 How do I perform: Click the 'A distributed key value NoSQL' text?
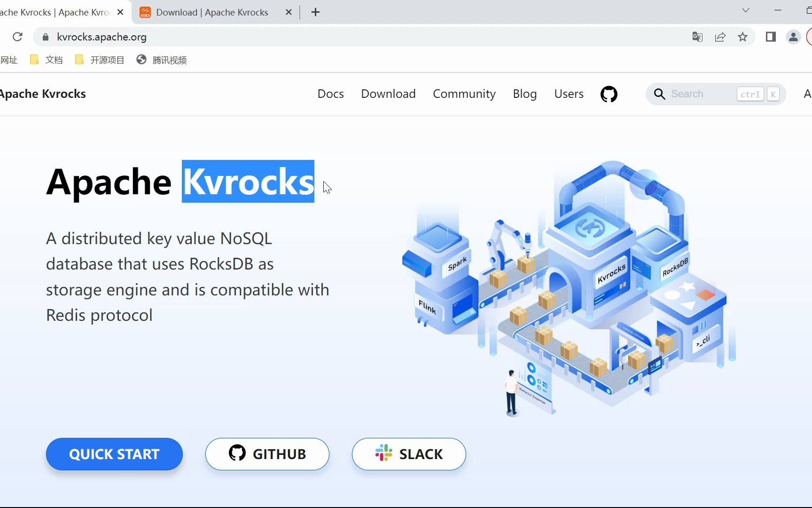click(x=159, y=238)
